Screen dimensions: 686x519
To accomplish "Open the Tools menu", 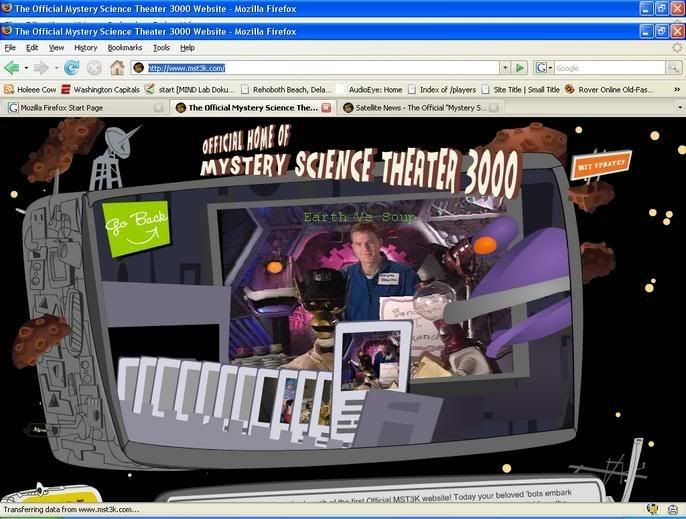I will point(161,48).
